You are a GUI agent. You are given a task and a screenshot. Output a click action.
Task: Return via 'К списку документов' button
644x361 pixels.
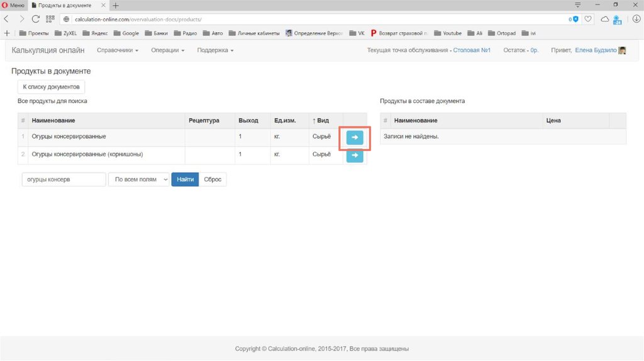click(x=51, y=87)
